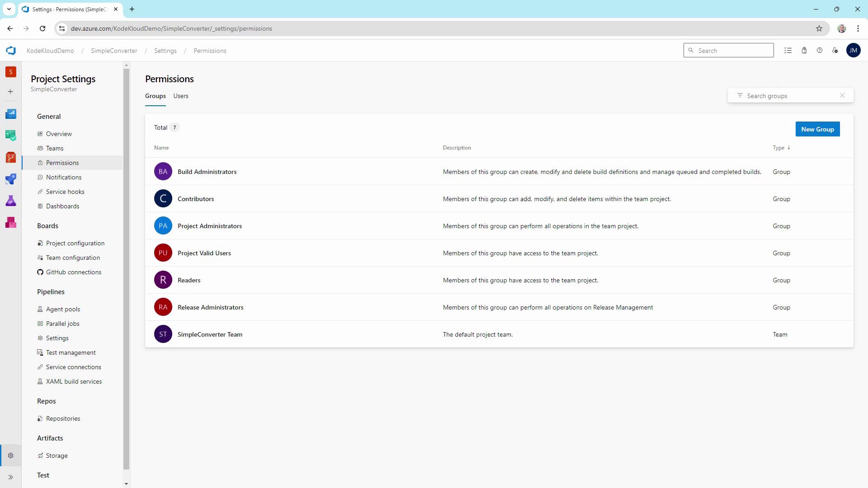
Task: Reload the page in browser
Action: coord(42,28)
